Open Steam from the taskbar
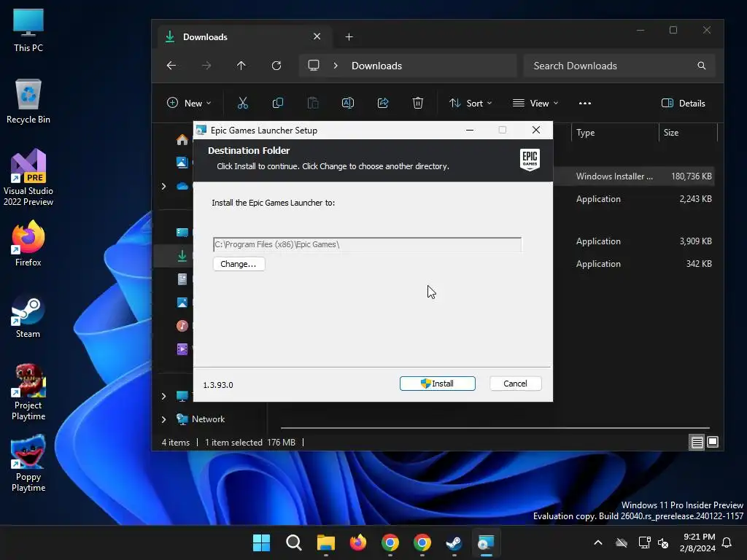This screenshot has width=747, height=560. (x=454, y=542)
